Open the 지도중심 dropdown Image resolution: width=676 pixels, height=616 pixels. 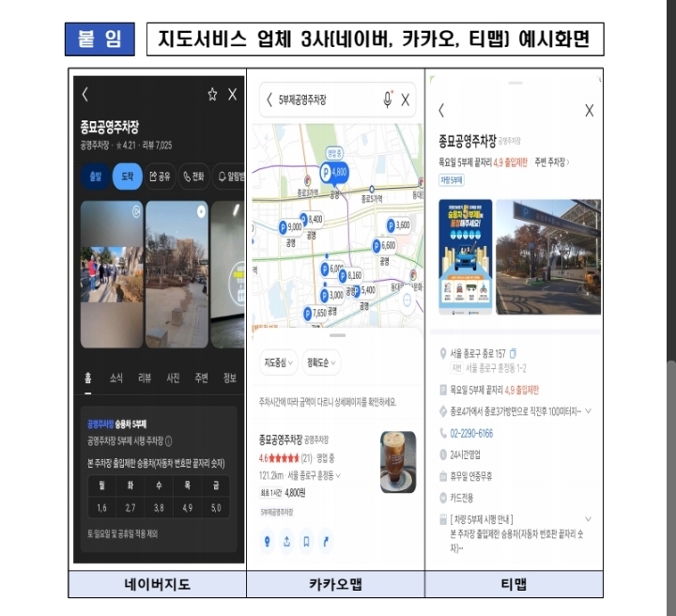coord(279,362)
